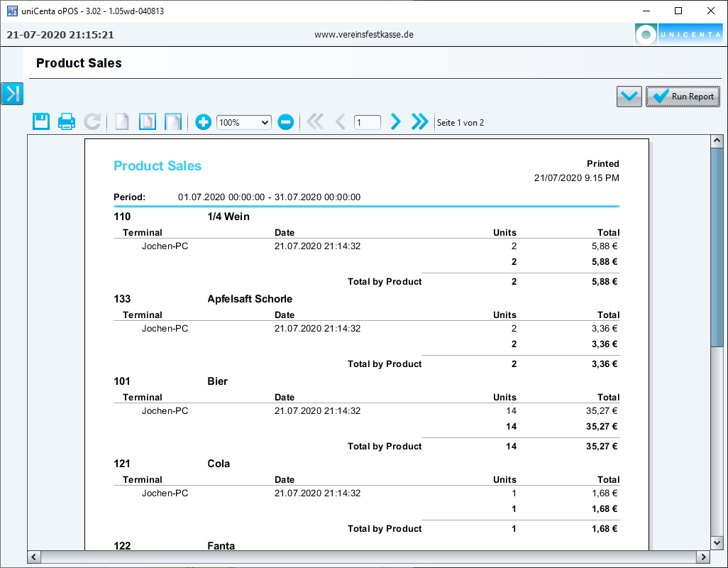Click the "Seite 1 von 2" page indicator

pyautogui.click(x=460, y=123)
